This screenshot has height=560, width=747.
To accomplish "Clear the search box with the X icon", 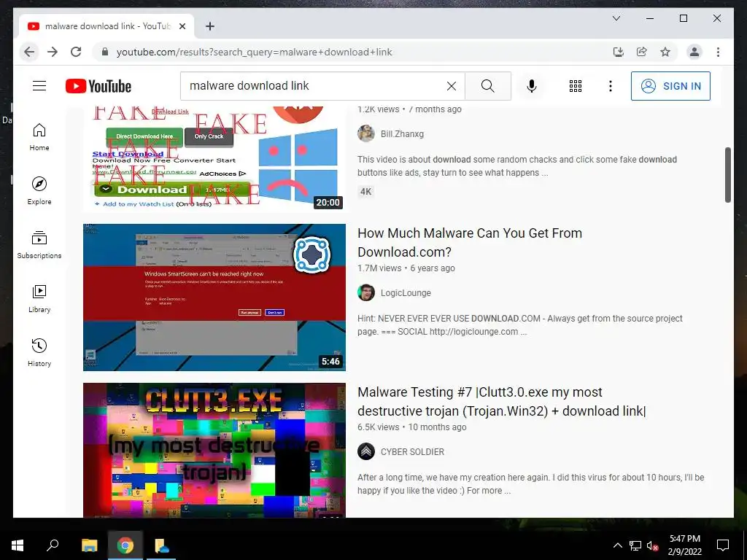I will (x=451, y=86).
